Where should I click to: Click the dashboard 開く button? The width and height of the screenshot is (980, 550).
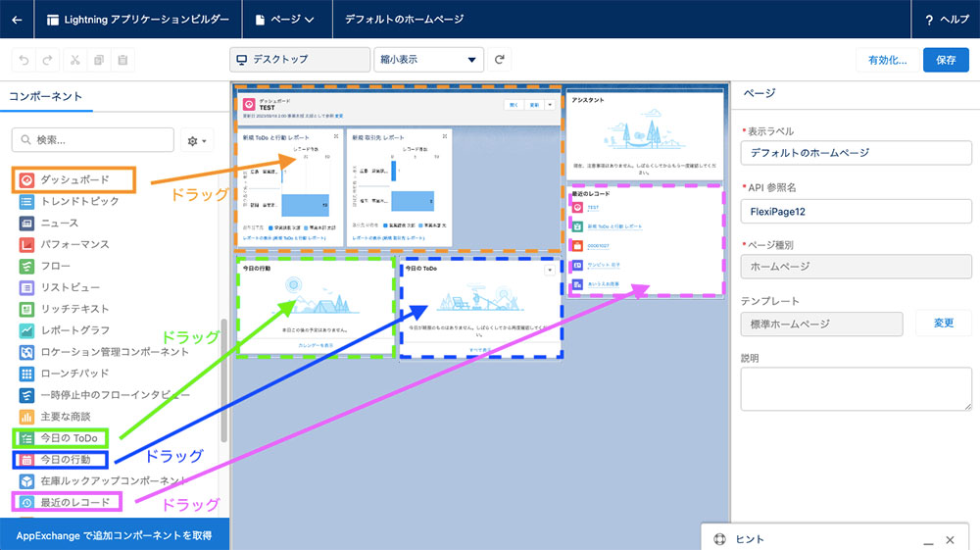514,105
